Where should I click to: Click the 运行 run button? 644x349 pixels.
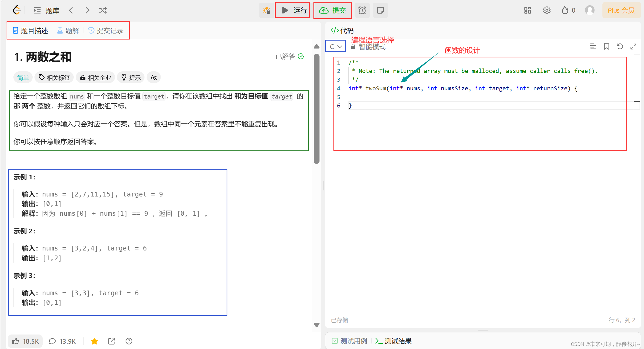click(x=293, y=10)
